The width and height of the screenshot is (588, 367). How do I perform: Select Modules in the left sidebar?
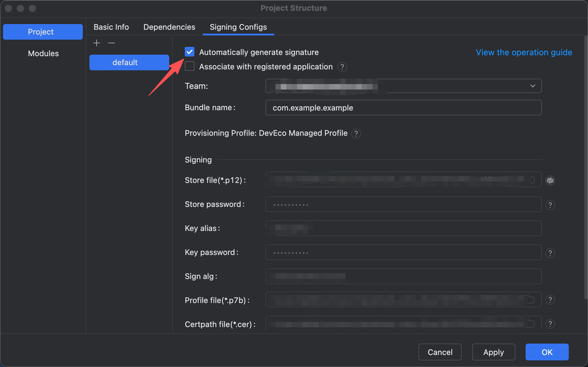(x=43, y=53)
